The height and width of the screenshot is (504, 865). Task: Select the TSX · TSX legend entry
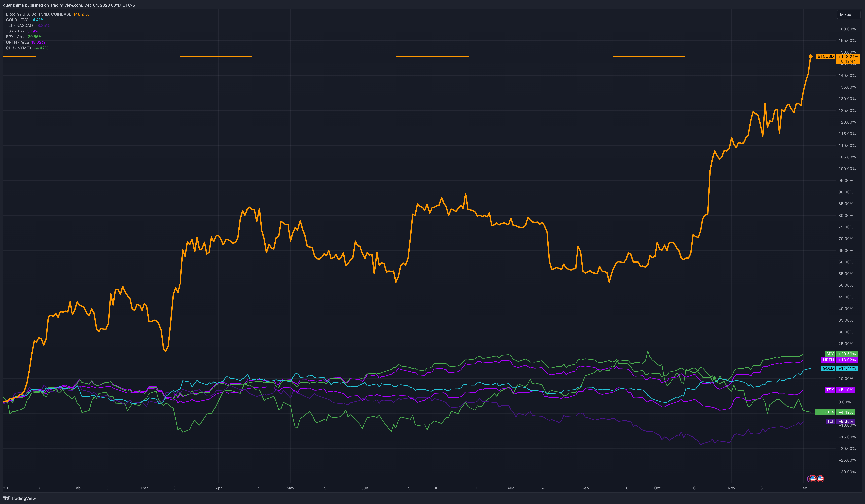click(x=22, y=31)
